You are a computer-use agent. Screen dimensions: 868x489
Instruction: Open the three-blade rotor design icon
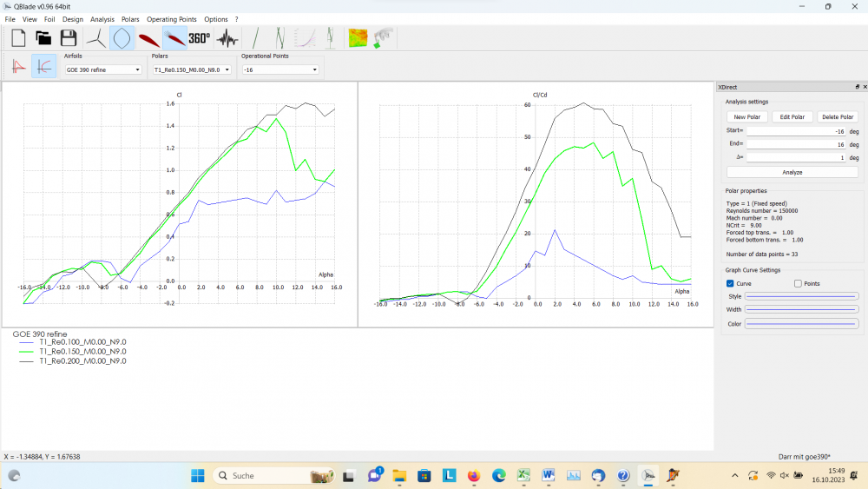[95, 38]
